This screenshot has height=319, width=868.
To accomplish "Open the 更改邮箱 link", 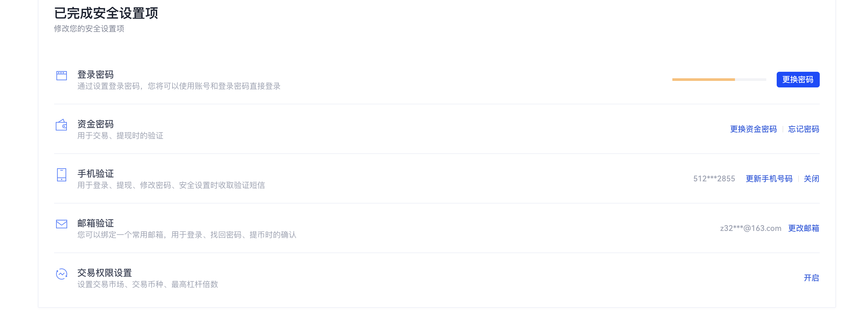I will [804, 228].
